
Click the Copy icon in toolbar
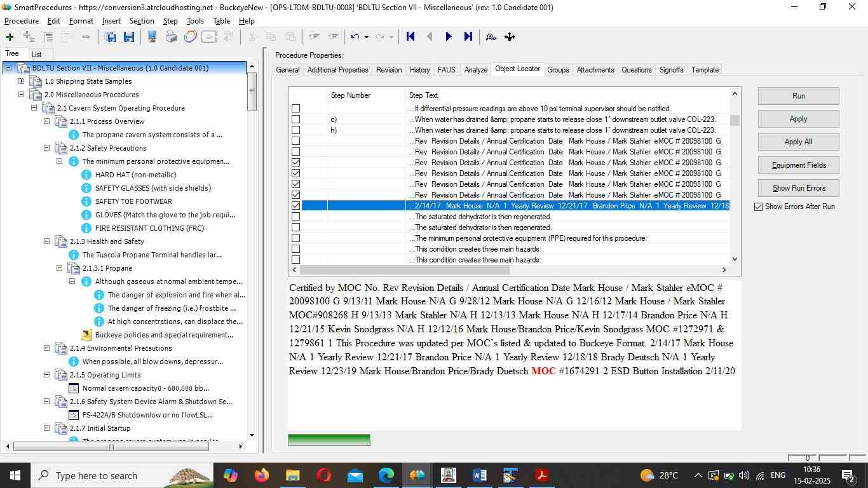pyautogui.click(x=271, y=37)
